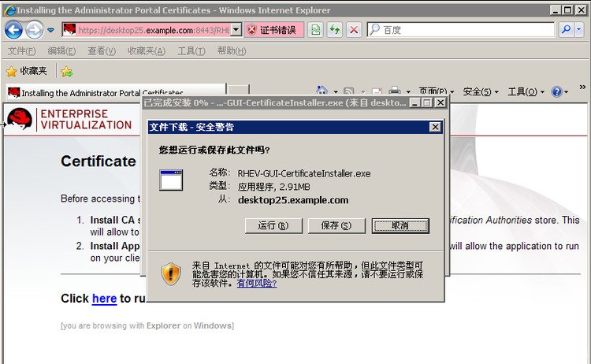Stop loading with the red X icon

pyautogui.click(x=354, y=30)
